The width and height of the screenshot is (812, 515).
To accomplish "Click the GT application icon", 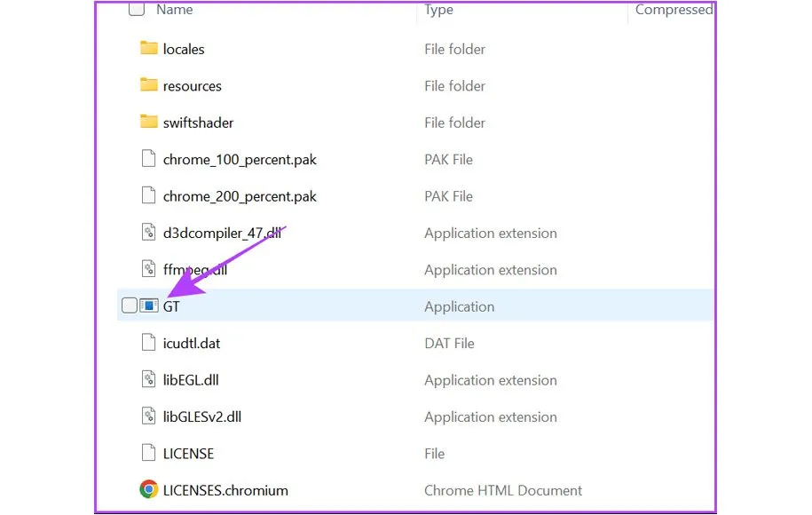I will point(149,305).
